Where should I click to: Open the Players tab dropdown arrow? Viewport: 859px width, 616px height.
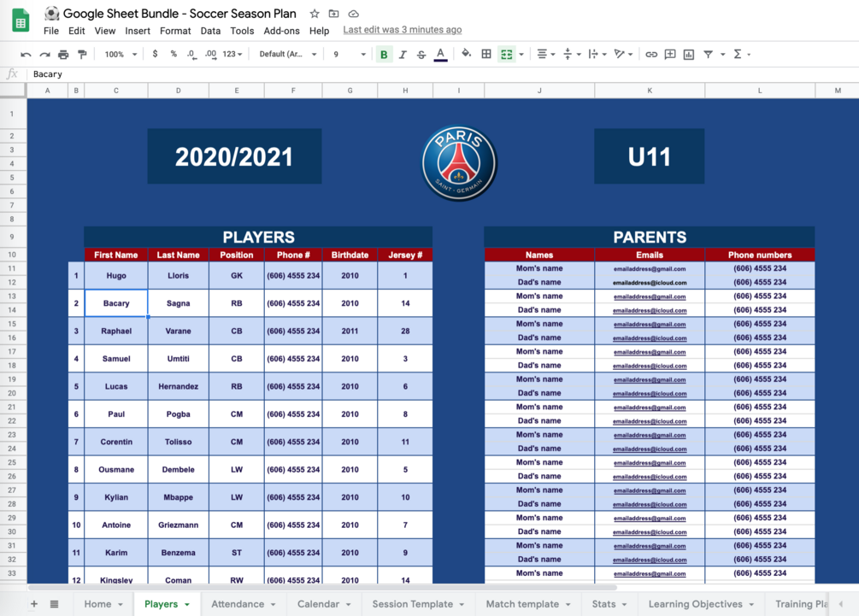187,604
